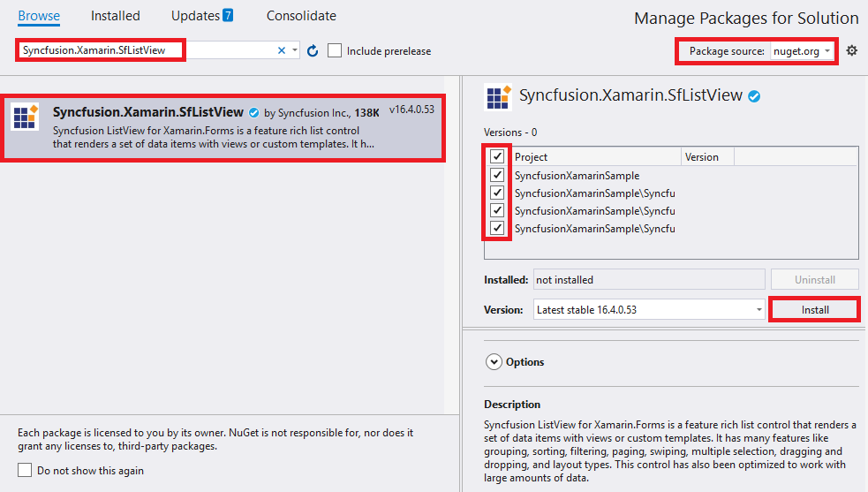This screenshot has width=868, height=492.
Task: Select the Syncfusion.Xamarin.SfListView search result
Action: [x=223, y=128]
